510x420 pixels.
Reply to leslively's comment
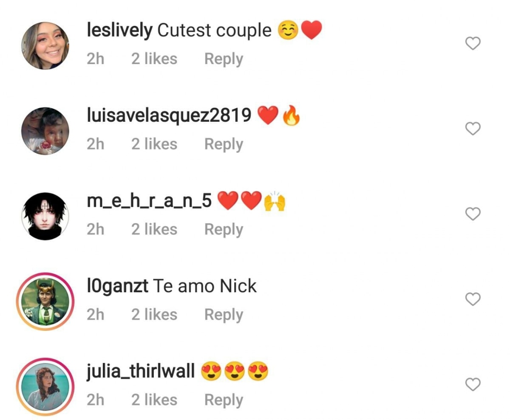(224, 59)
